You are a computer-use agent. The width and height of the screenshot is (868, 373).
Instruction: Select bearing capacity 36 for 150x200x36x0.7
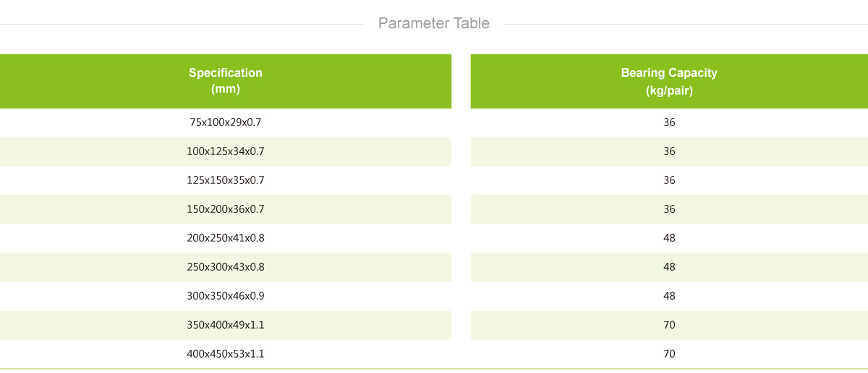669,209
